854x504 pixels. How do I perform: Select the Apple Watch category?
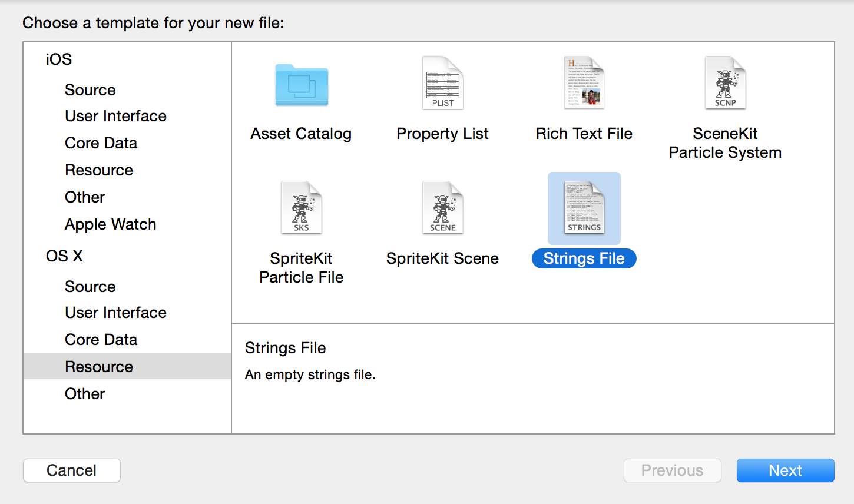click(x=110, y=224)
